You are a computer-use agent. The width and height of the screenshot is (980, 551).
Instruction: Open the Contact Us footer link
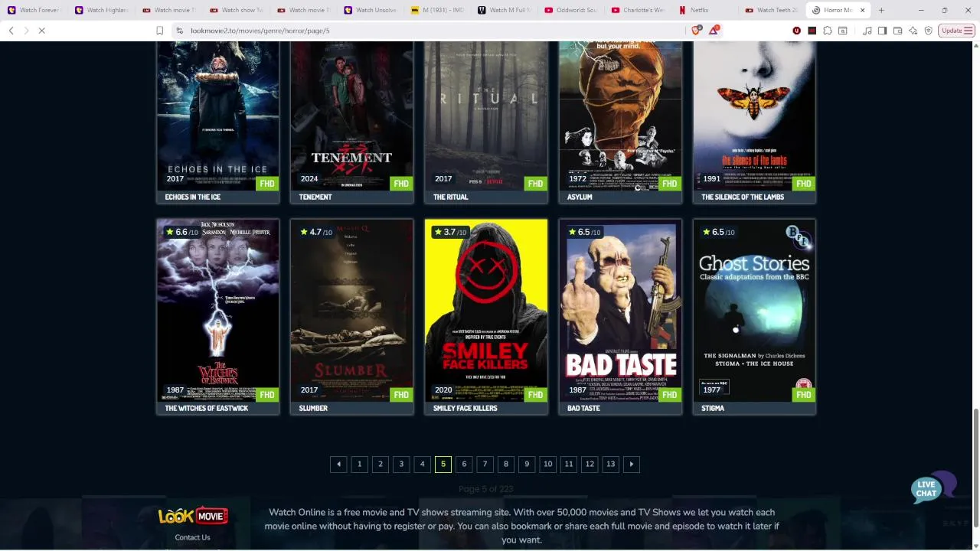pos(192,537)
